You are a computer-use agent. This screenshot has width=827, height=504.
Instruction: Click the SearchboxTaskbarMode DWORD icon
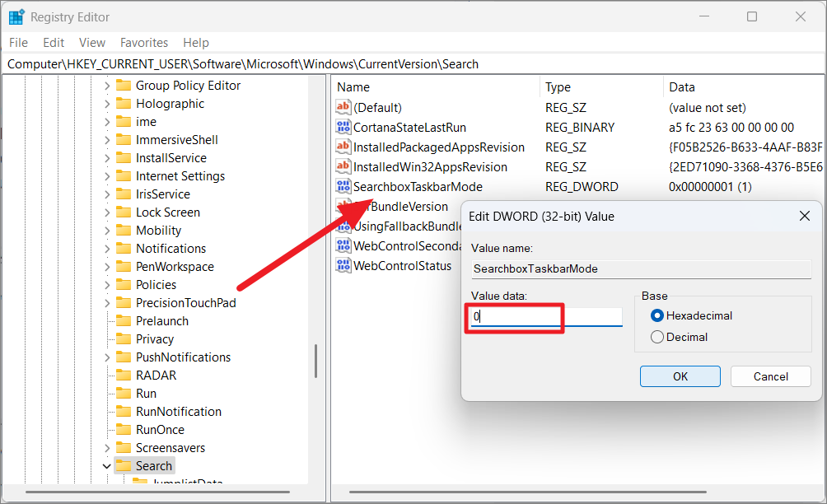tap(343, 186)
